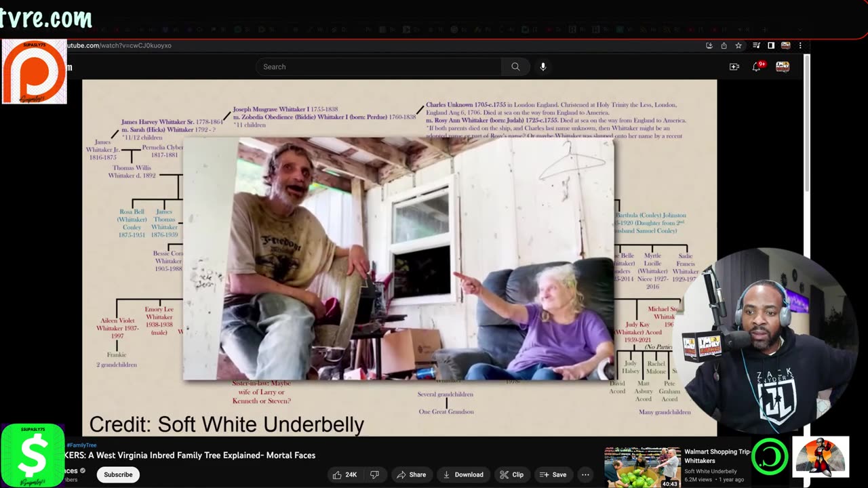Image resolution: width=868 pixels, height=488 pixels.
Task: Open the Chrome profile avatar in toolbar
Action: (x=786, y=45)
